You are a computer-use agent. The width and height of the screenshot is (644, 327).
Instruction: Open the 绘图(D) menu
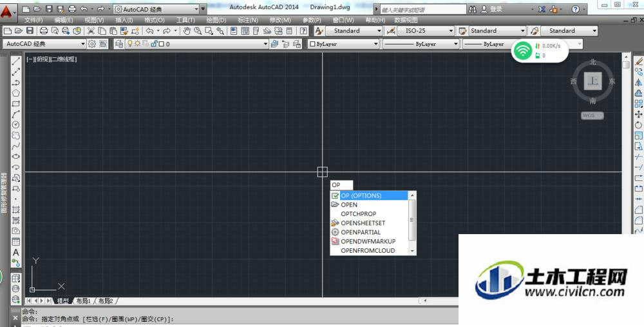(x=216, y=20)
